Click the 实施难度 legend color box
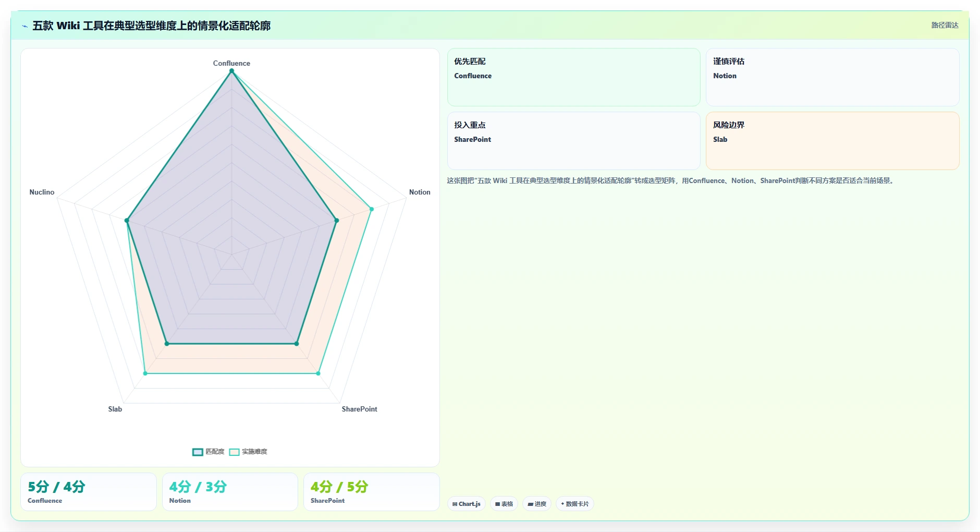Image resolution: width=980 pixels, height=532 pixels. 234,452
